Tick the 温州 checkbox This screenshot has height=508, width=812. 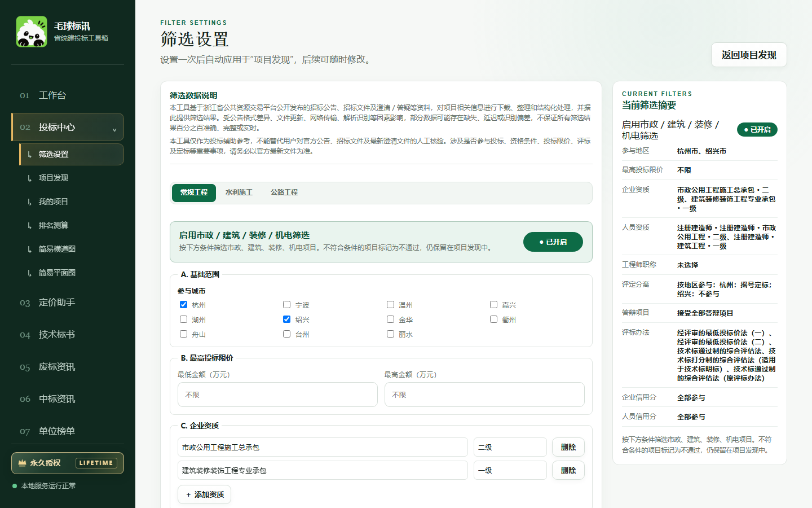click(390, 305)
